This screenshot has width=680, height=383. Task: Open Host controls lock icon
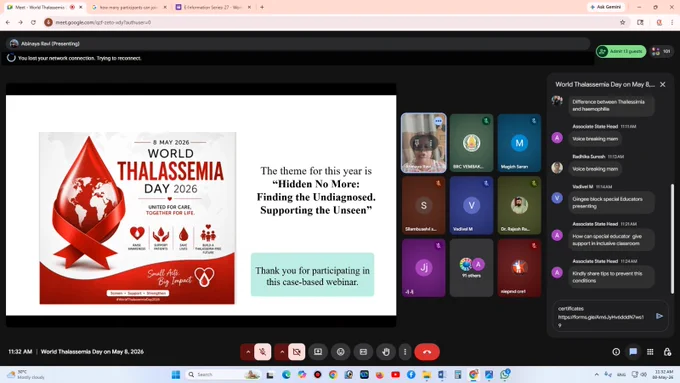point(667,352)
